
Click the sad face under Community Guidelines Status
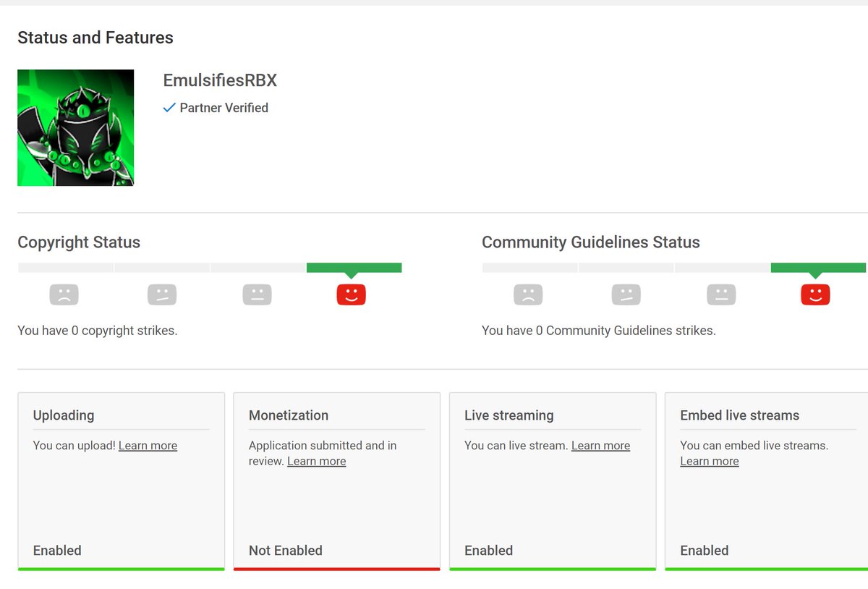click(x=528, y=294)
